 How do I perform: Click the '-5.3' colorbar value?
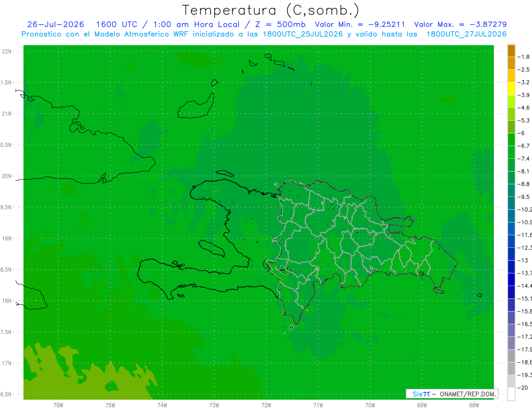[523, 121]
